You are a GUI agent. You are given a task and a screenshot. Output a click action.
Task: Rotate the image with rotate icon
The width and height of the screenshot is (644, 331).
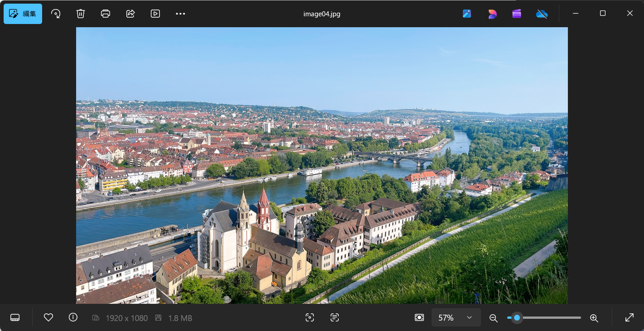(x=56, y=14)
